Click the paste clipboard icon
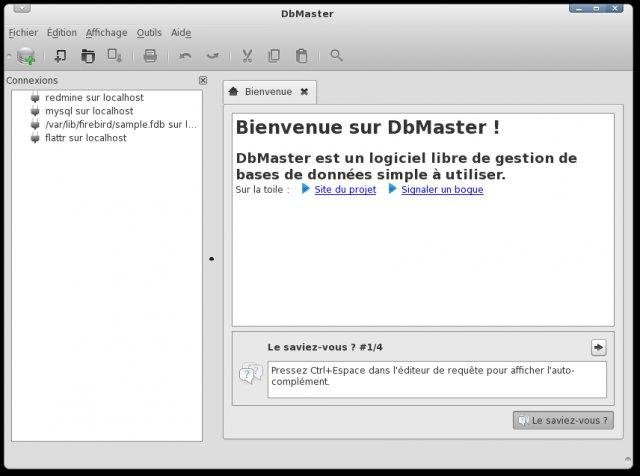 (x=302, y=56)
